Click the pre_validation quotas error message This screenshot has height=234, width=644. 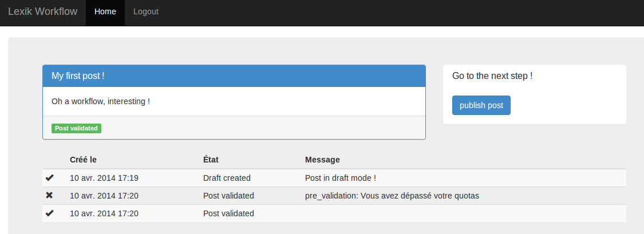[x=392, y=196]
